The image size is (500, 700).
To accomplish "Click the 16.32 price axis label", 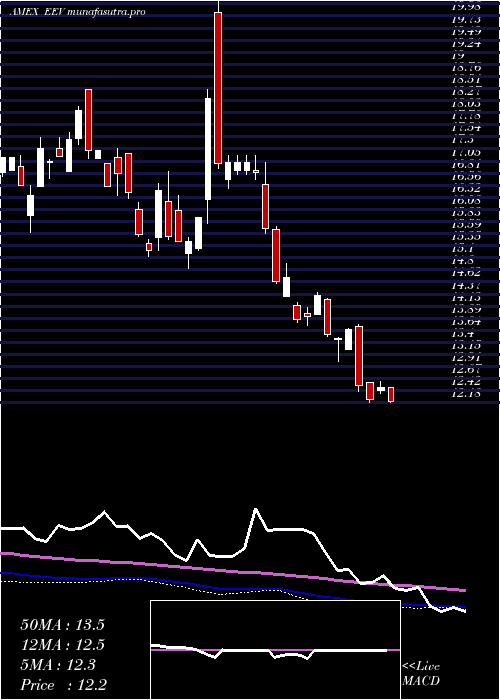I will (466, 188).
